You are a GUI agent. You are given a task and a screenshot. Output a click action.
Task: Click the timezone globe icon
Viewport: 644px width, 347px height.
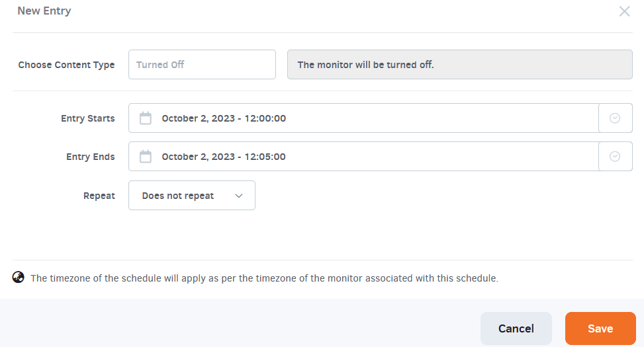[19, 278]
